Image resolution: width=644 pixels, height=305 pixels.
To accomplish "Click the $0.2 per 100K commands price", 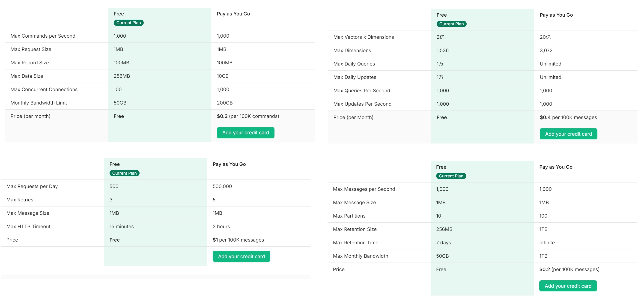I will (248, 116).
